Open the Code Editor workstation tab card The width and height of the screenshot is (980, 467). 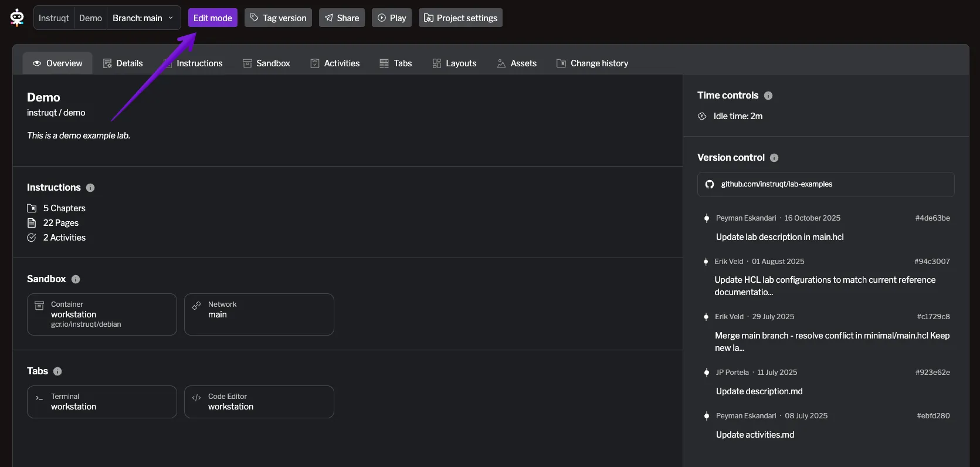[259, 402]
